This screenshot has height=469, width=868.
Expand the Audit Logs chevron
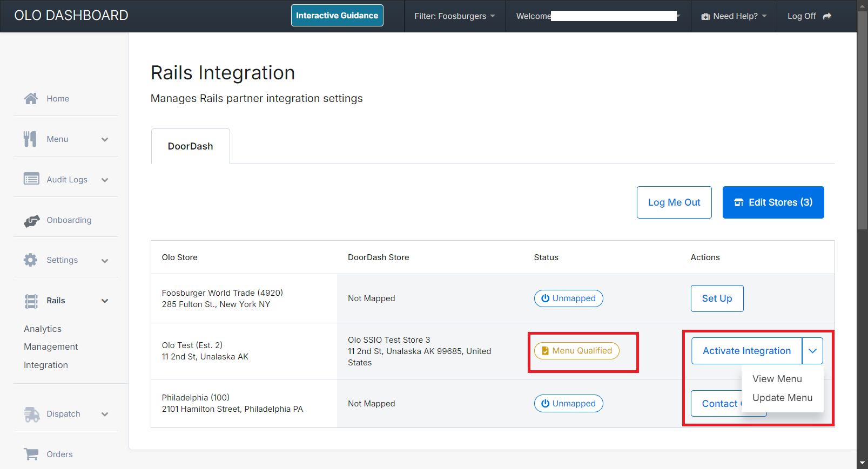point(105,180)
